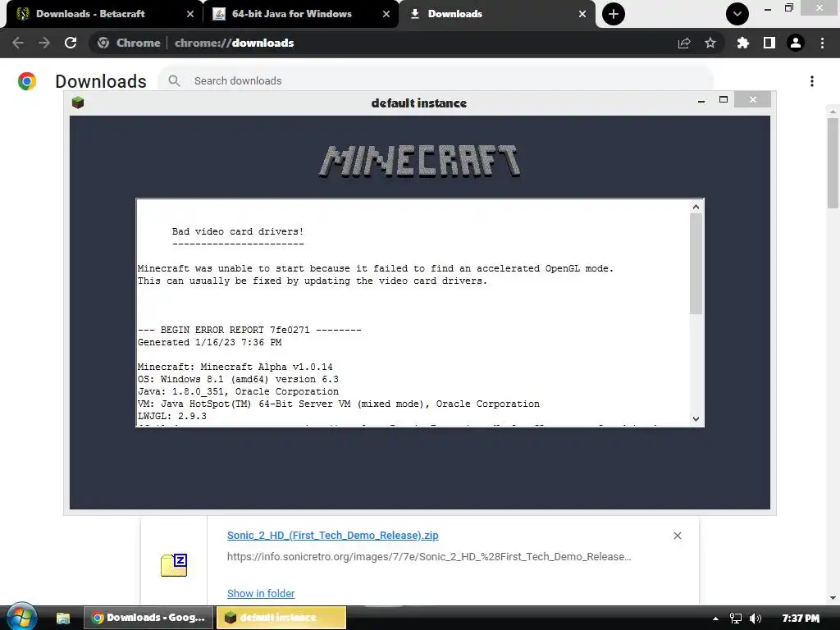
Task: Share this page icon
Action: [x=683, y=43]
